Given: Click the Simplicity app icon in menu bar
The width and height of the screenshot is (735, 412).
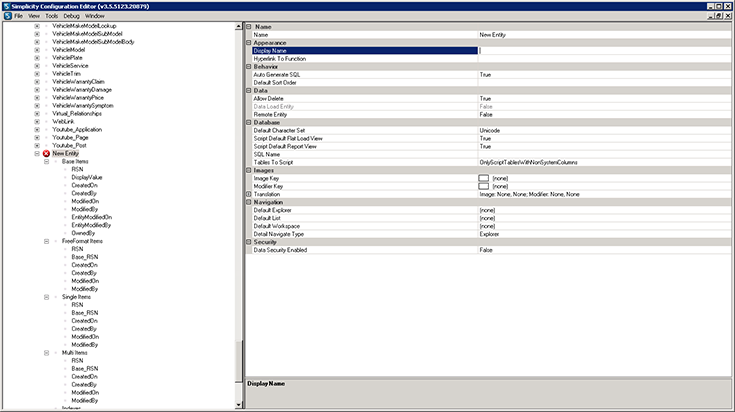Looking at the screenshot, I should (x=8, y=16).
